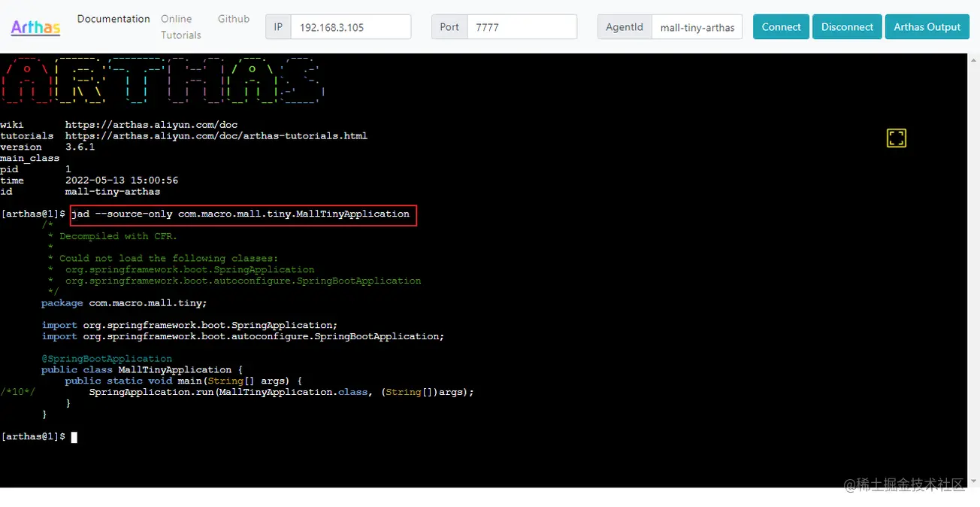This screenshot has width=980, height=507.
Task: Click version value 3.6.1
Action: tap(80, 147)
